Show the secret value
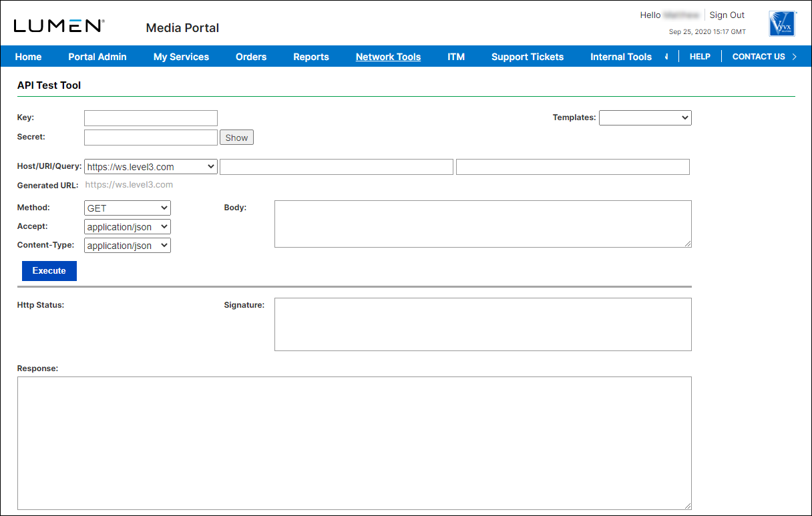 click(236, 138)
